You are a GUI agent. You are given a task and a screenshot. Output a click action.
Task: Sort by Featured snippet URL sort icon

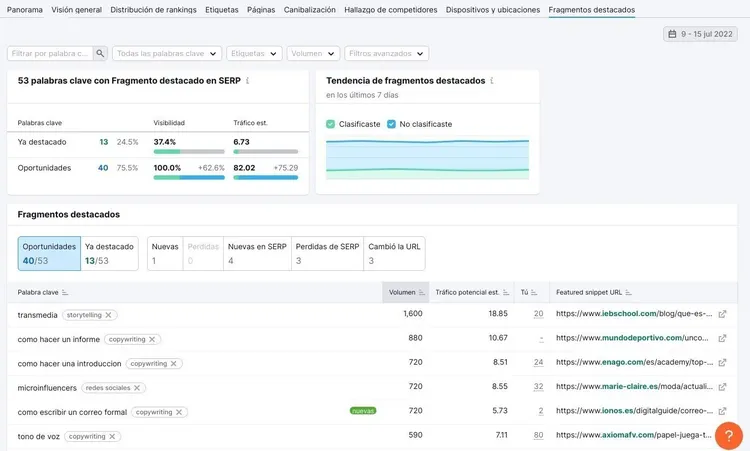pyautogui.click(x=629, y=292)
